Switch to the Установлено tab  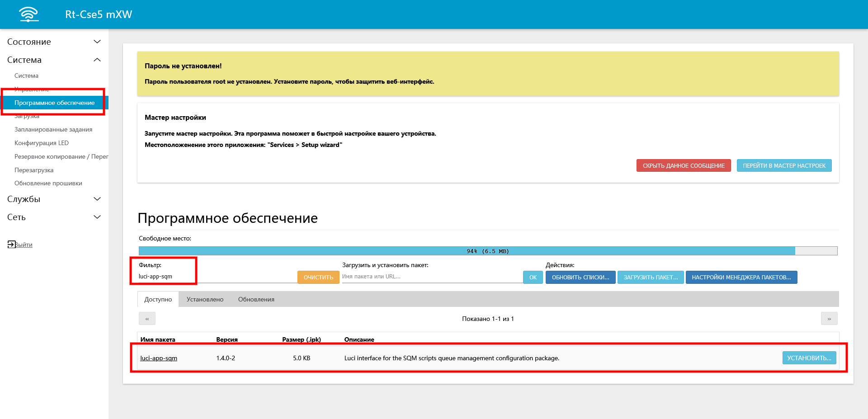[x=205, y=299]
